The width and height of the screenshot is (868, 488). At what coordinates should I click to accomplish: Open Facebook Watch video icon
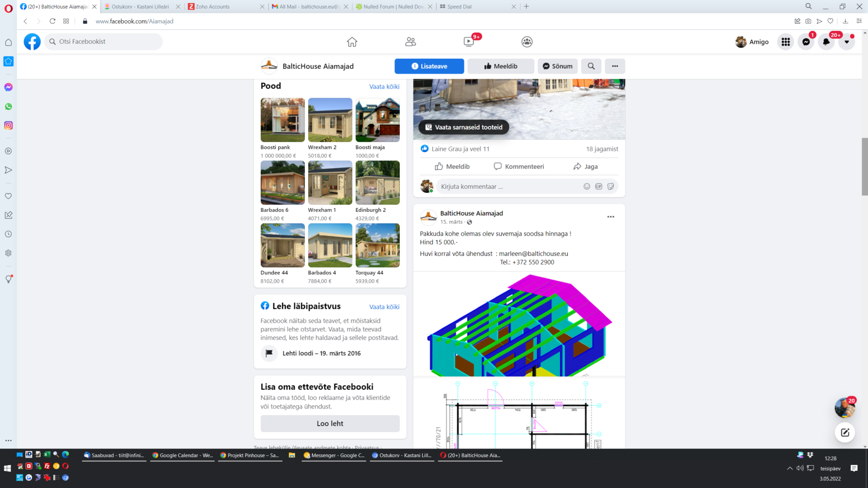coord(469,42)
